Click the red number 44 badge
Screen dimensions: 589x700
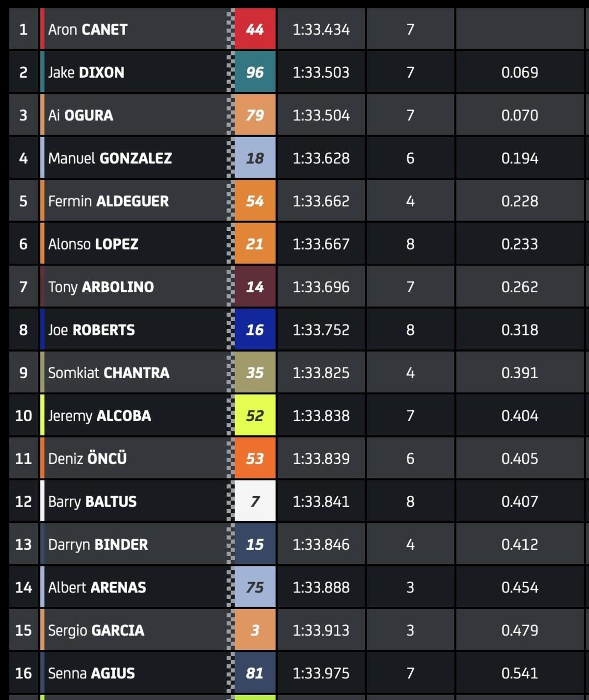coord(255,29)
